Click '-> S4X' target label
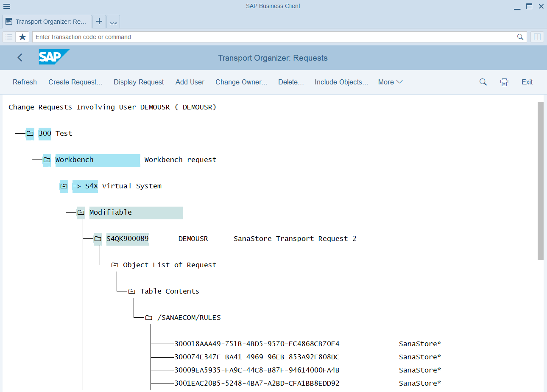The image size is (547, 392). tap(85, 186)
